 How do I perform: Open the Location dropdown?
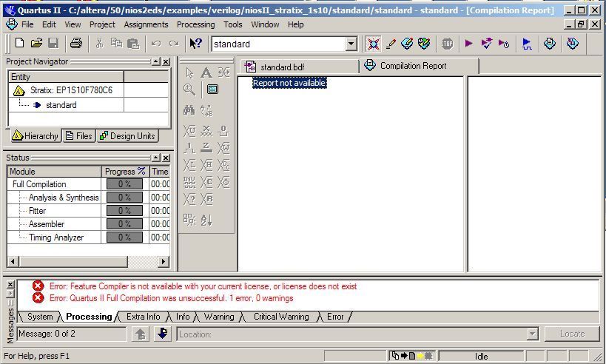point(533,334)
